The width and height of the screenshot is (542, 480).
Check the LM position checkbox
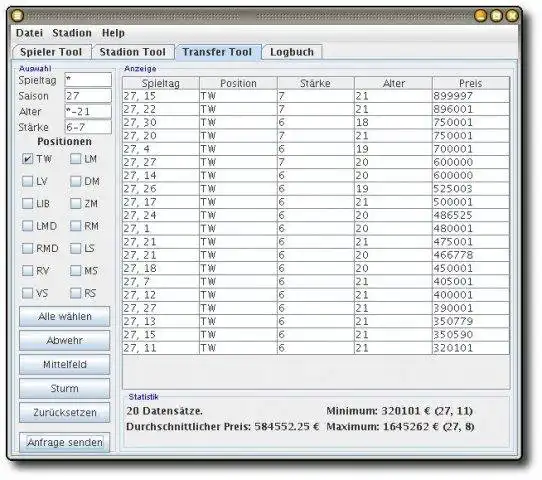pyautogui.click(x=75, y=159)
